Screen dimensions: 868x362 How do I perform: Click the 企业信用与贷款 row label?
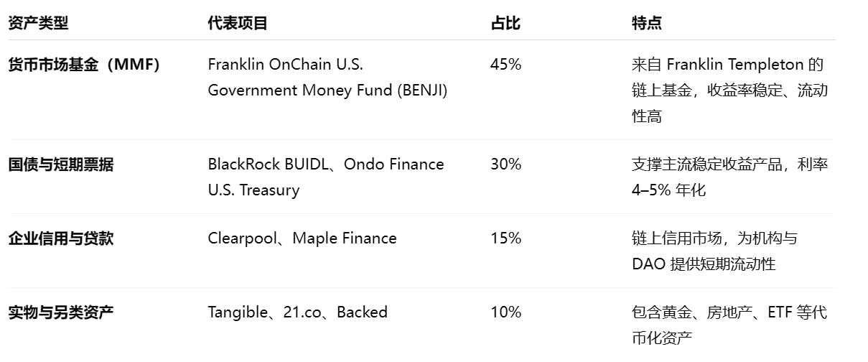[x=61, y=238]
